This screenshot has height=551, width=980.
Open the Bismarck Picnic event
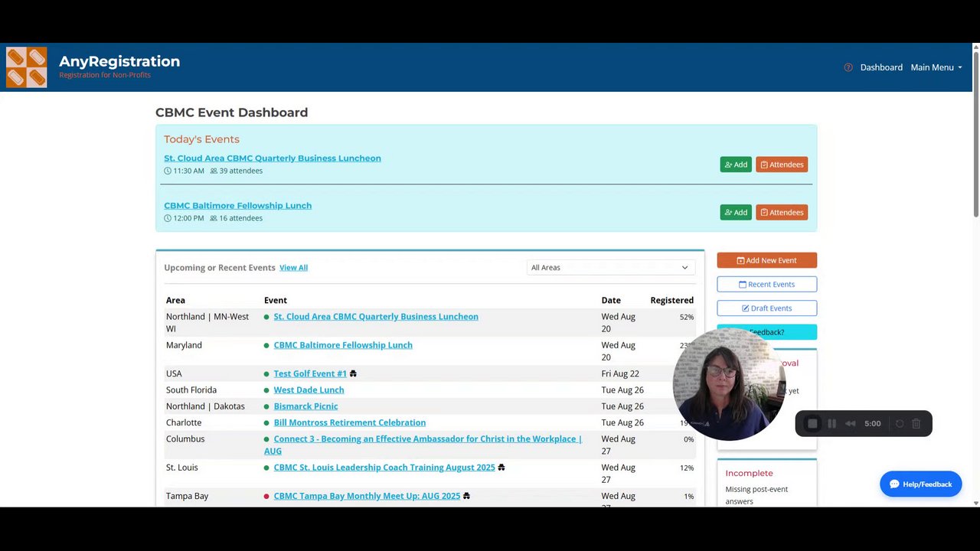[305, 406]
